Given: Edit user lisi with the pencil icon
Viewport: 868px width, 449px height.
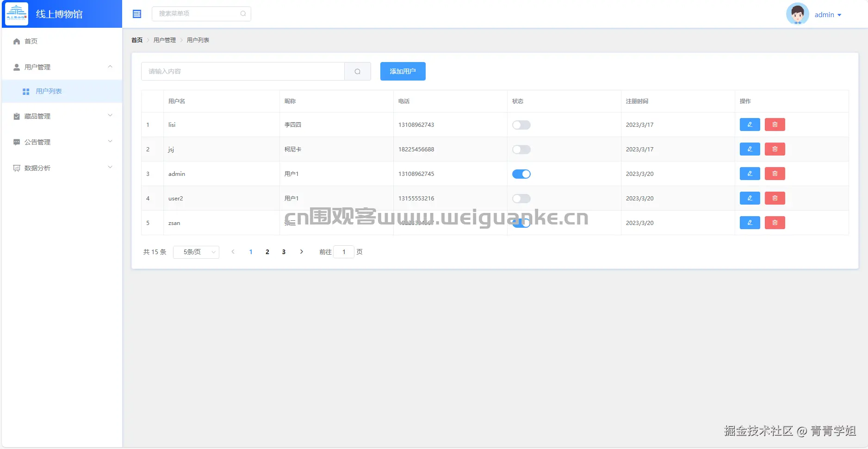Looking at the screenshot, I should tap(750, 125).
